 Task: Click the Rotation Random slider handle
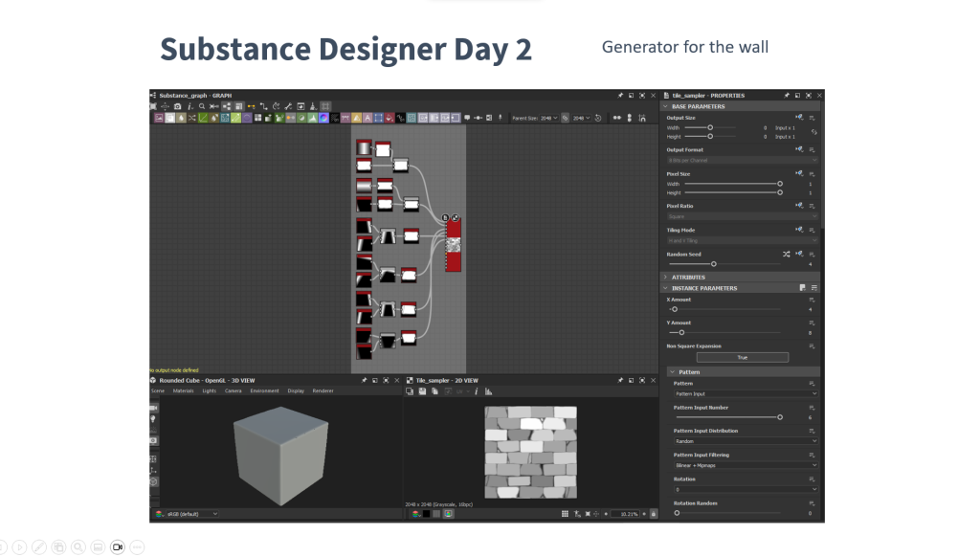(x=677, y=513)
